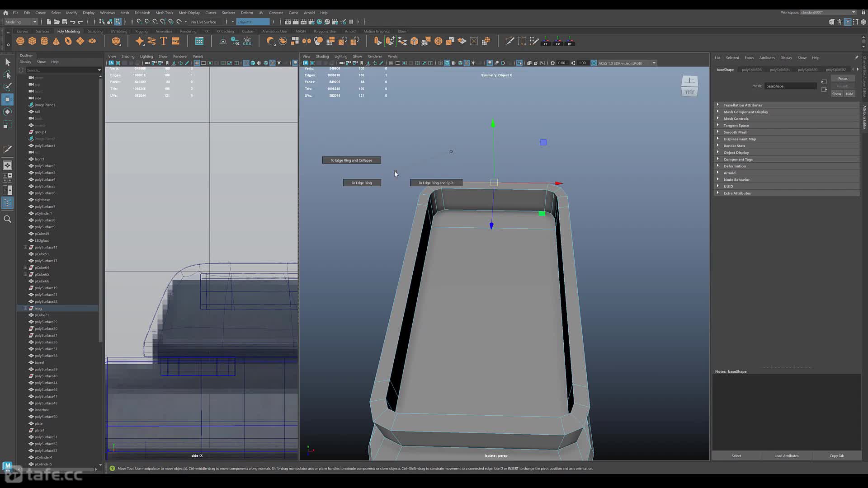Open the Object X symmetry dropdown
This screenshot has height=488, width=868.
click(x=253, y=22)
